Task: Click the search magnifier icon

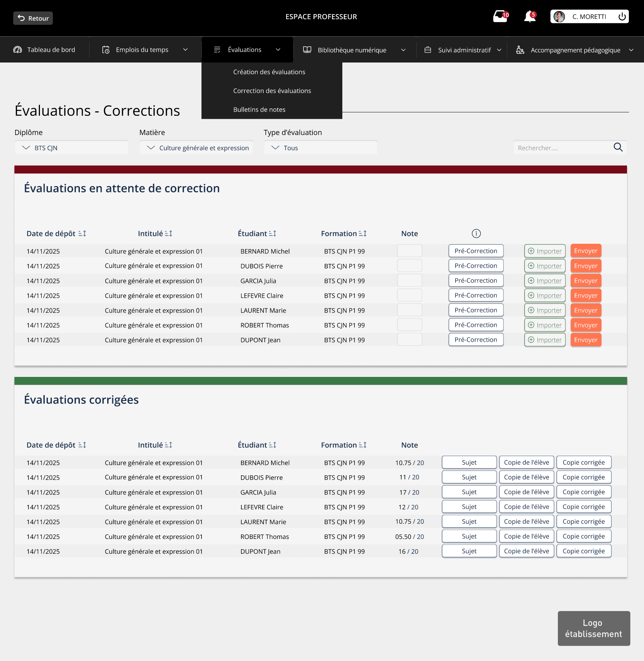Action: coord(618,147)
